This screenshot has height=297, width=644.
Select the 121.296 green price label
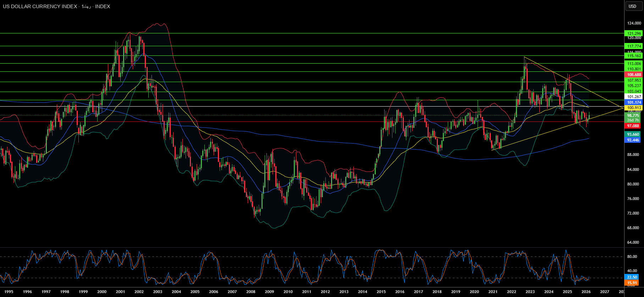(634, 33)
